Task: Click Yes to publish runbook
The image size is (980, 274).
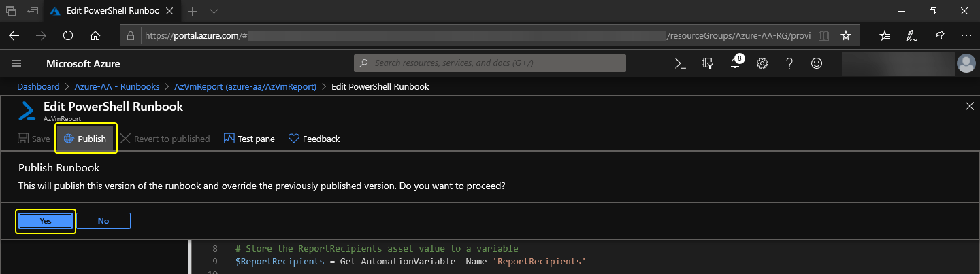Action: tap(46, 221)
